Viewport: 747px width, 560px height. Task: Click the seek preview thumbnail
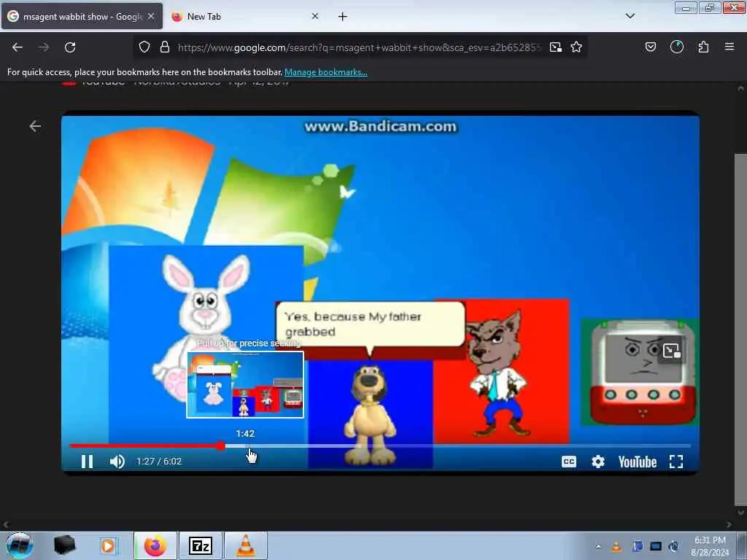(245, 385)
